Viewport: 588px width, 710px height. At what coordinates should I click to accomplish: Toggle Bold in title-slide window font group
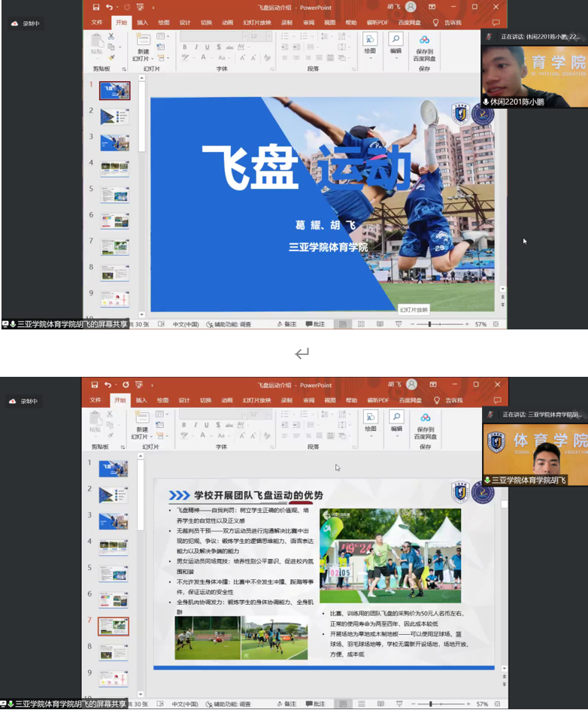185,47
